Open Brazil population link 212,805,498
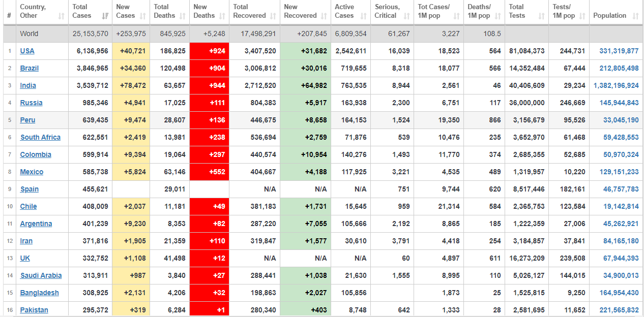This screenshot has height=317, width=644. click(619, 68)
